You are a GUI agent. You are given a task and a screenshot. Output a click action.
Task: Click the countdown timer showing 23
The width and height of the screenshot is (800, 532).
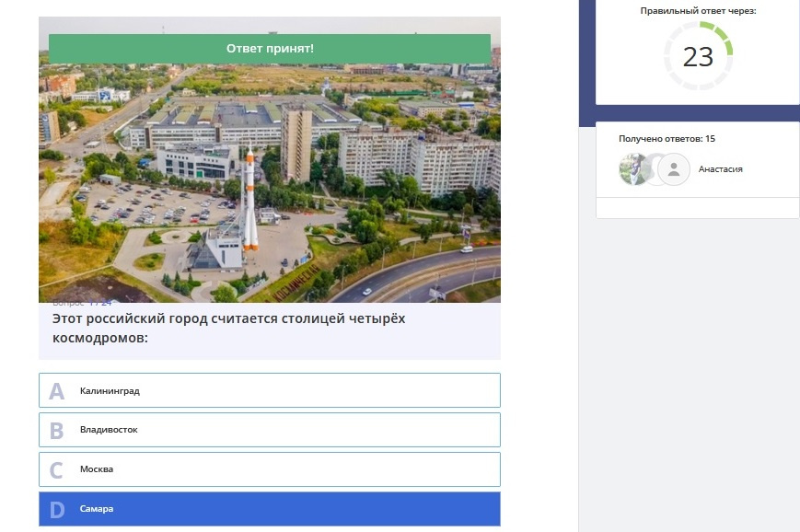tap(698, 56)
